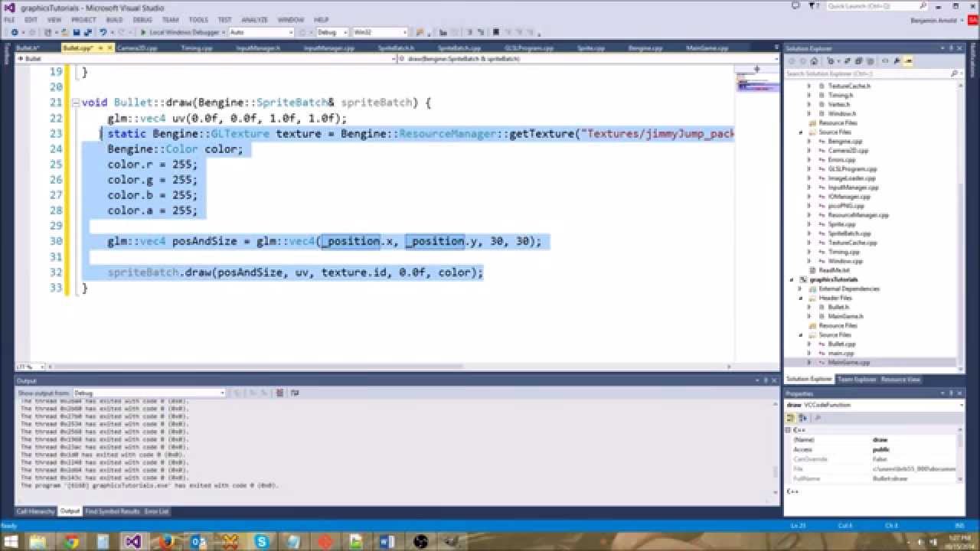980x551 pixels.
Task: Collapse the Bullet::draw function outline
Action: click(x=75, y=103)
